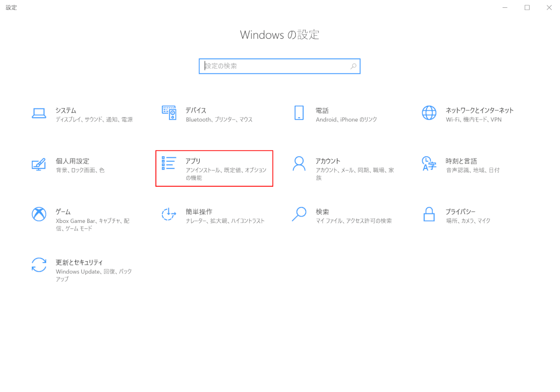Open the 時刻と言語 title
The width and height of the screenshot is (560, 392).
(461, 161)
